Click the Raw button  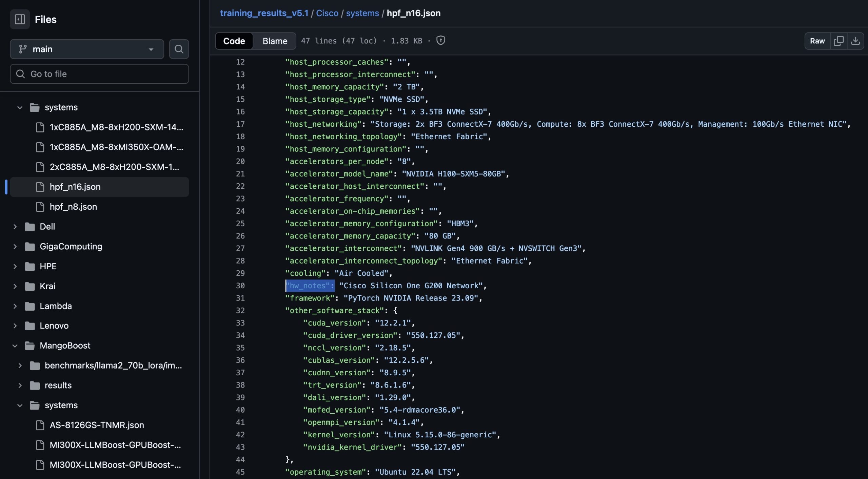(817, 41)
